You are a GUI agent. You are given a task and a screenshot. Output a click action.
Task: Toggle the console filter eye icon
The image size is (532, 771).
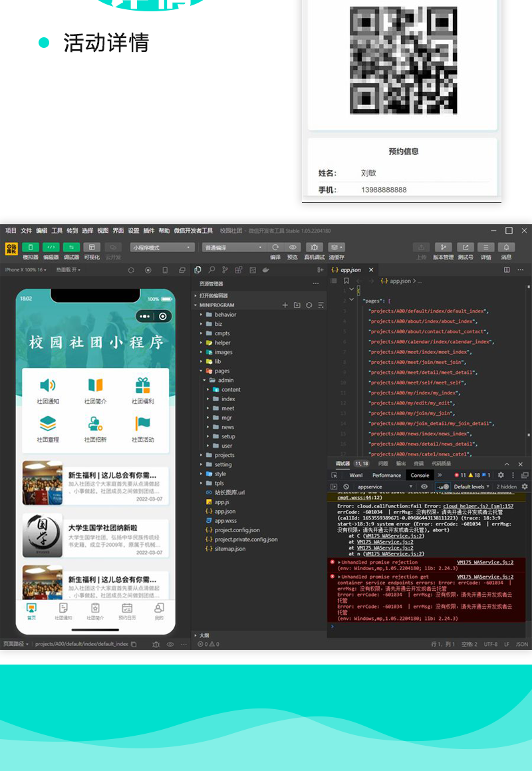click(x=424, y=486)
